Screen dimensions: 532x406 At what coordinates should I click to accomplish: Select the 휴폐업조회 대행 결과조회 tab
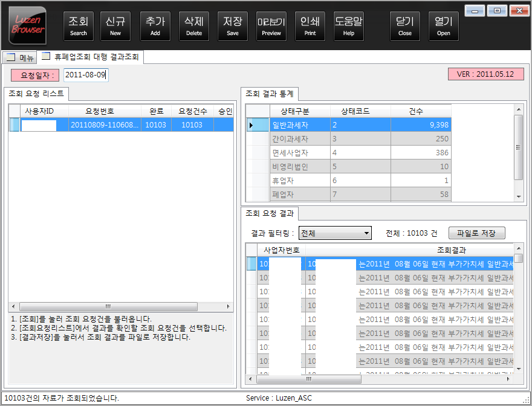pyautogui.click(x=91, y=56)
